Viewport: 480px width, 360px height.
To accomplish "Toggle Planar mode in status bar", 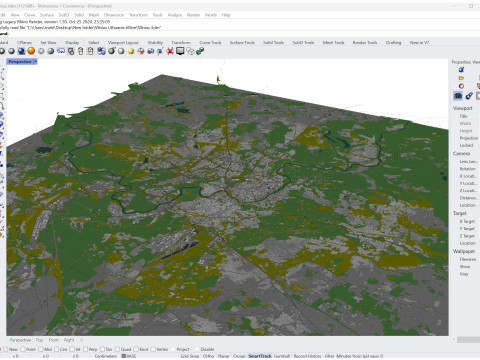I will pos(223,356).
